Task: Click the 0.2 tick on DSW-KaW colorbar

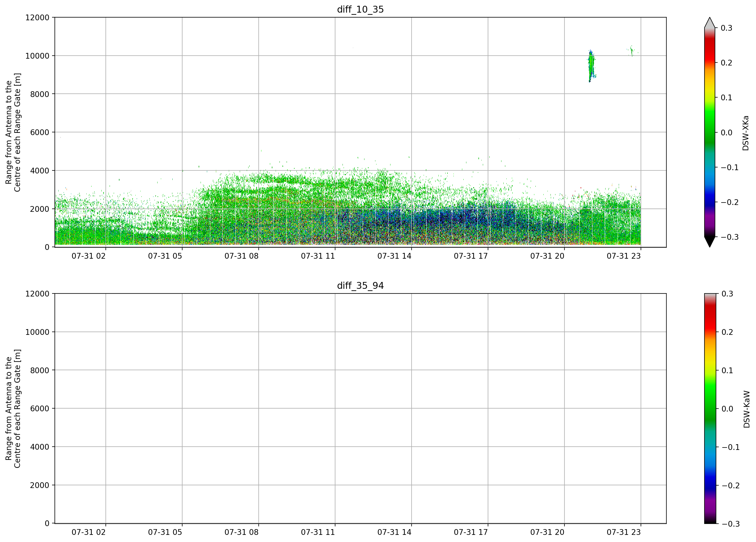Action: (727, 332)
